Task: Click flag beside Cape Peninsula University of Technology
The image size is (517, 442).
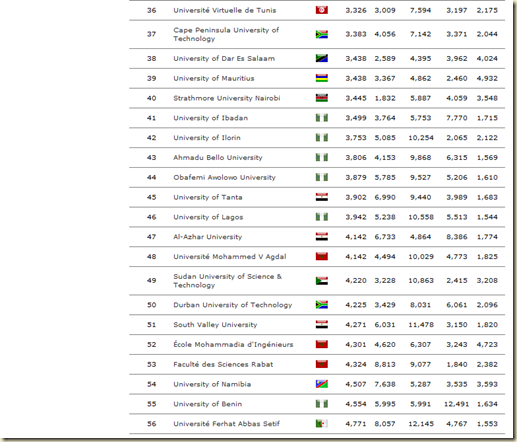Action: (322, 34)
